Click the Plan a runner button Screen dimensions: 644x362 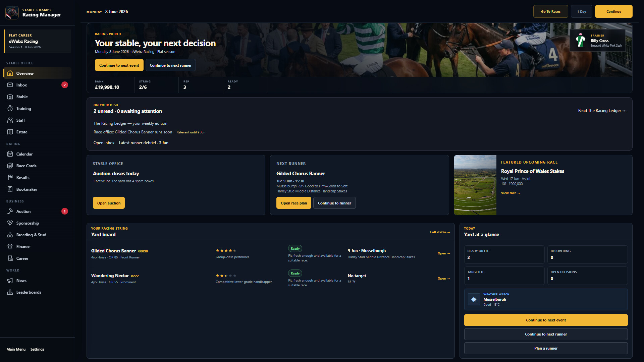point(546,348)
